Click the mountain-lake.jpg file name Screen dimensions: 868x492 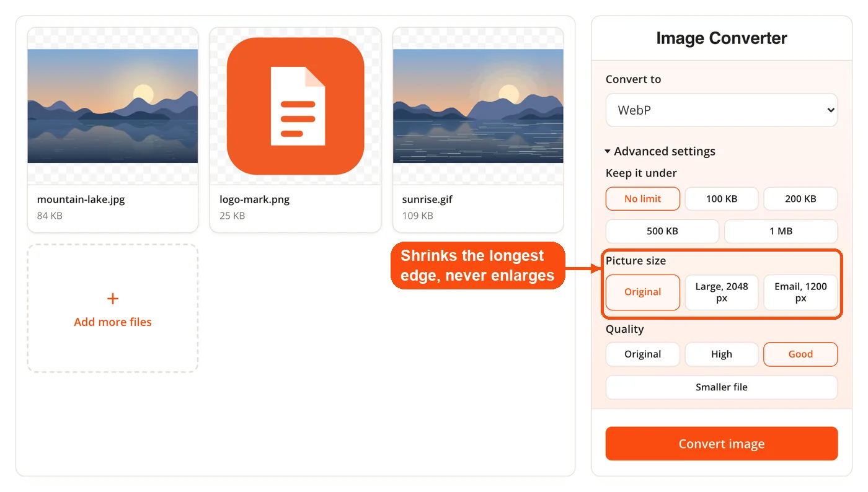click(x=81, y=200)
